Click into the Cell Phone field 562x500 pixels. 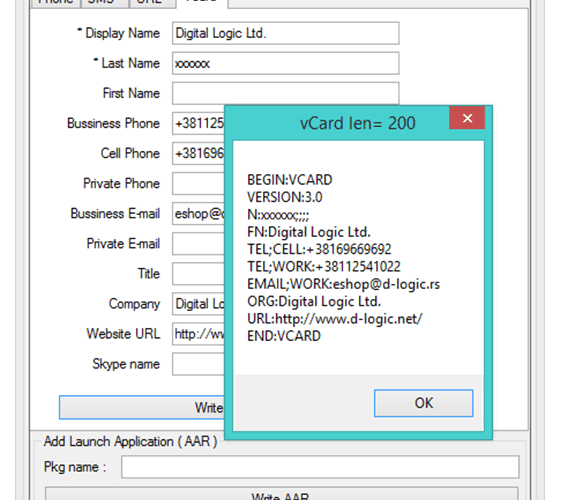[x=198, y=153]
